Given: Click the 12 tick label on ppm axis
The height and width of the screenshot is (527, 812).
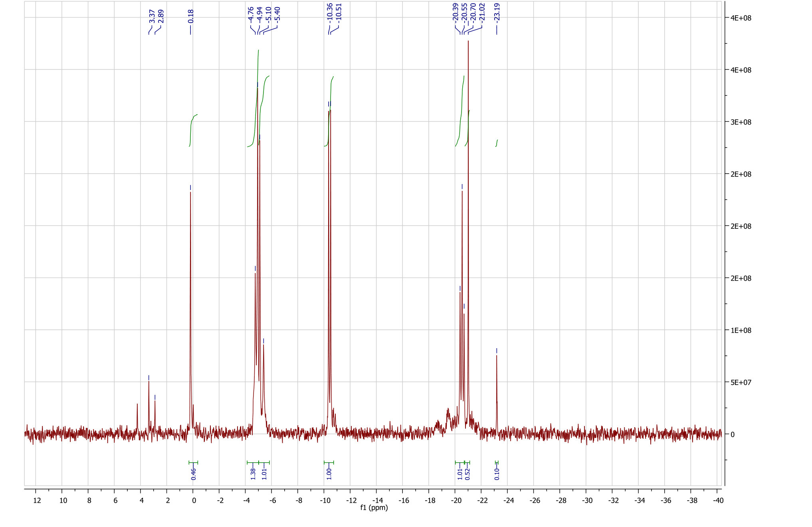Looking at the screenshot, I should click(37, 501).
